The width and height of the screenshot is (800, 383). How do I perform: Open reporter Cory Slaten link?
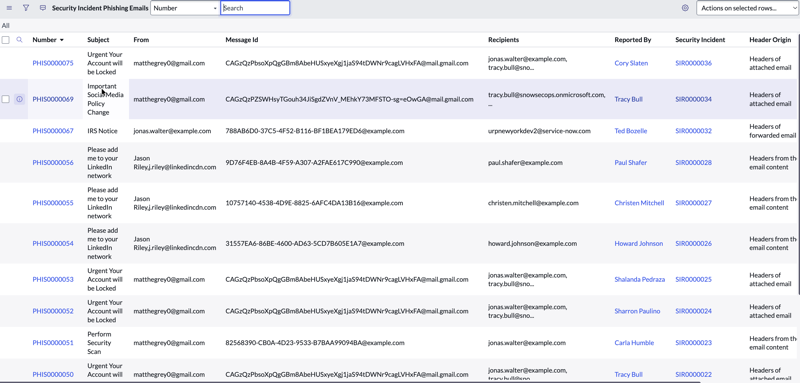tap(631, 63)
